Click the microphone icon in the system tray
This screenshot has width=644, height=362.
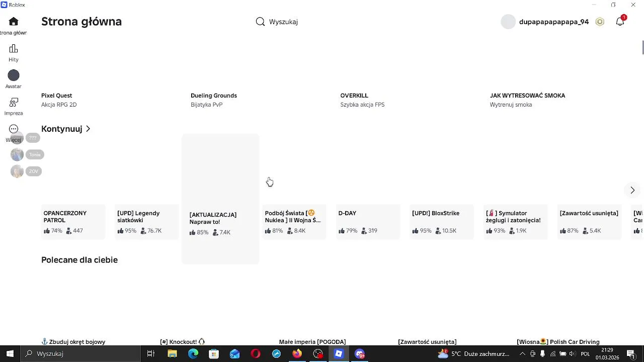point(542,354)
